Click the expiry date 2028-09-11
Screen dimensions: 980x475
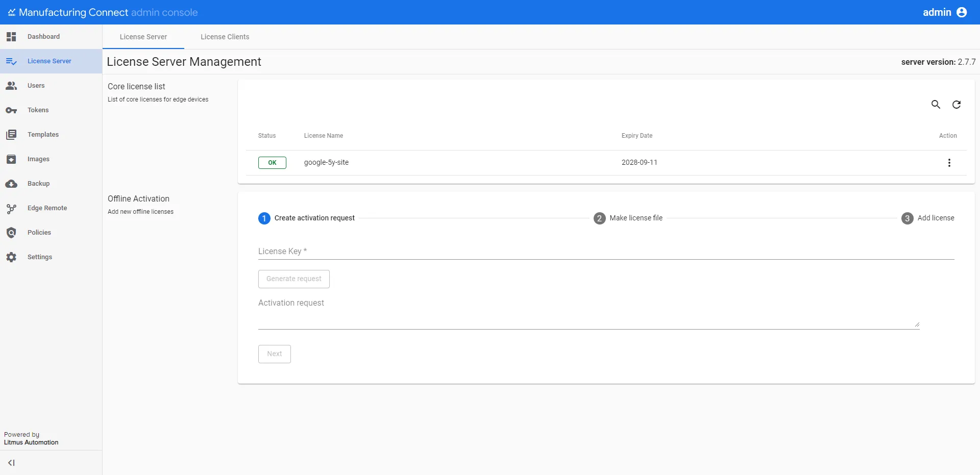tap(640, 163)
